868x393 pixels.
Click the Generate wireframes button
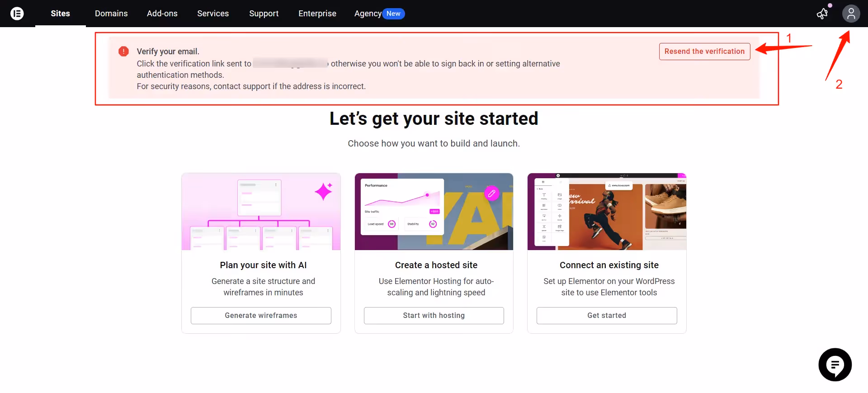point(261,316)
